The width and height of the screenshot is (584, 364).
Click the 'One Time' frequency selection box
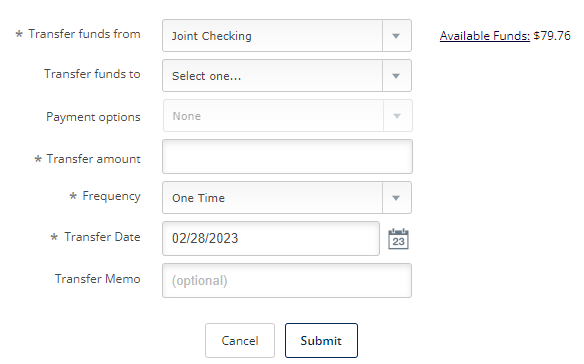(x=287, y=198)
